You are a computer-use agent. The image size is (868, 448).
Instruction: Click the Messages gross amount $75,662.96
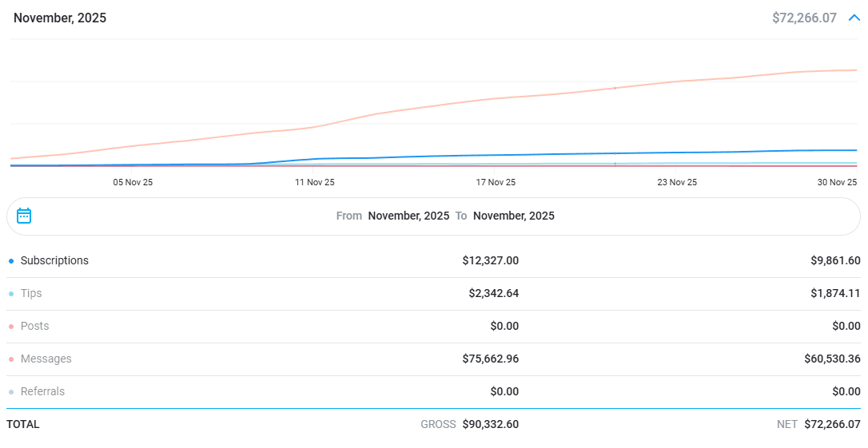pyautogui.click(x=490, y=359)
